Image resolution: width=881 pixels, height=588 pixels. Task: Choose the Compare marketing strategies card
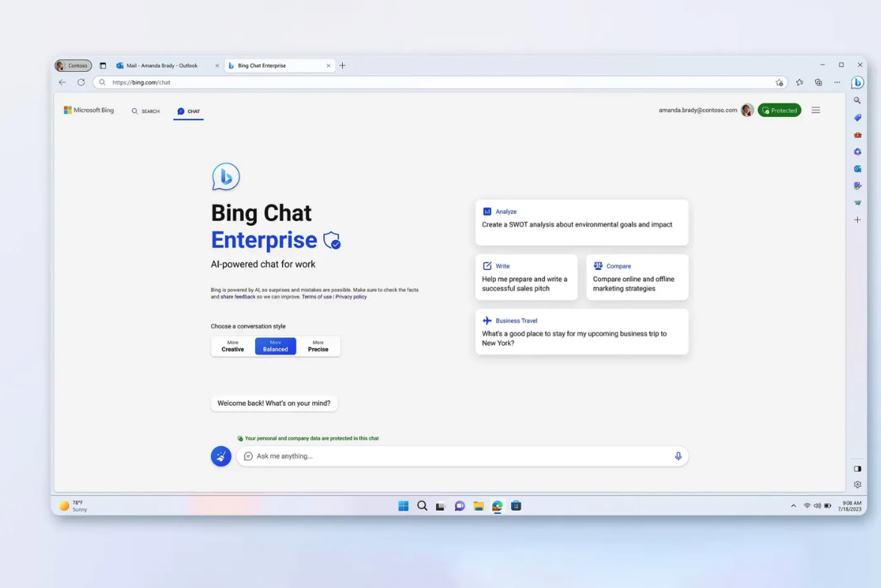click(x=637, y=277)
